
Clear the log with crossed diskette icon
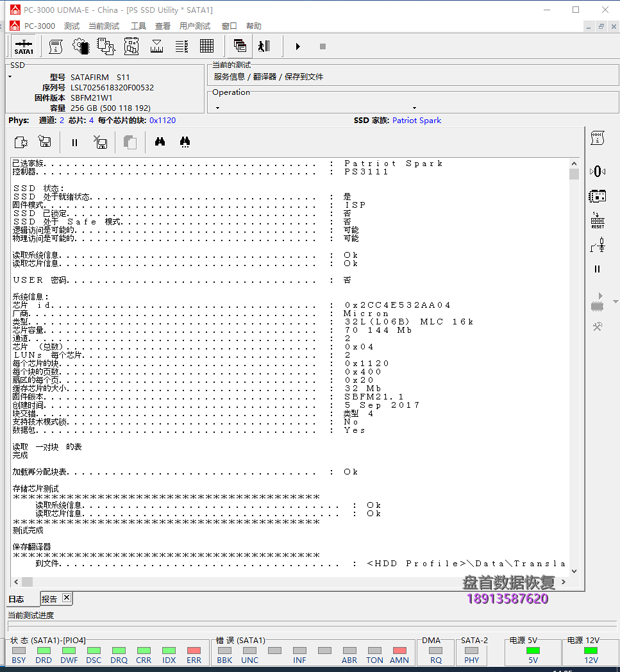tap(100, 142)
